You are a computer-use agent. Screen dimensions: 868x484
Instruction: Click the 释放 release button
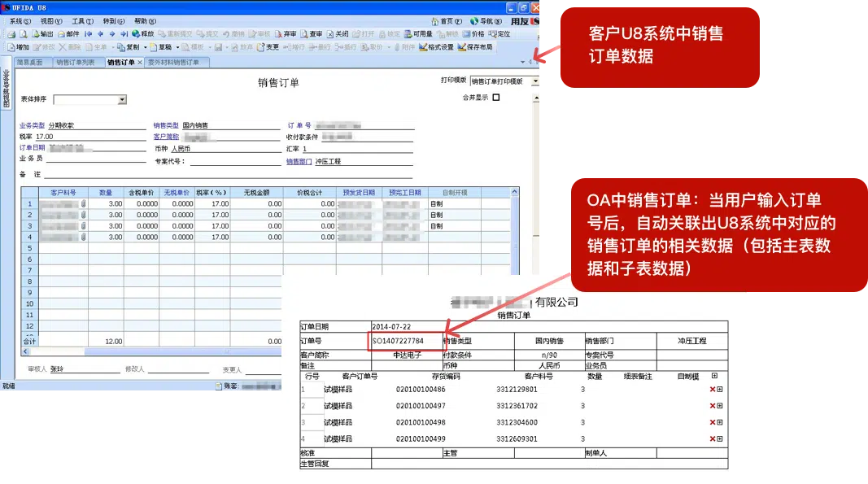[x=143, y=34]
